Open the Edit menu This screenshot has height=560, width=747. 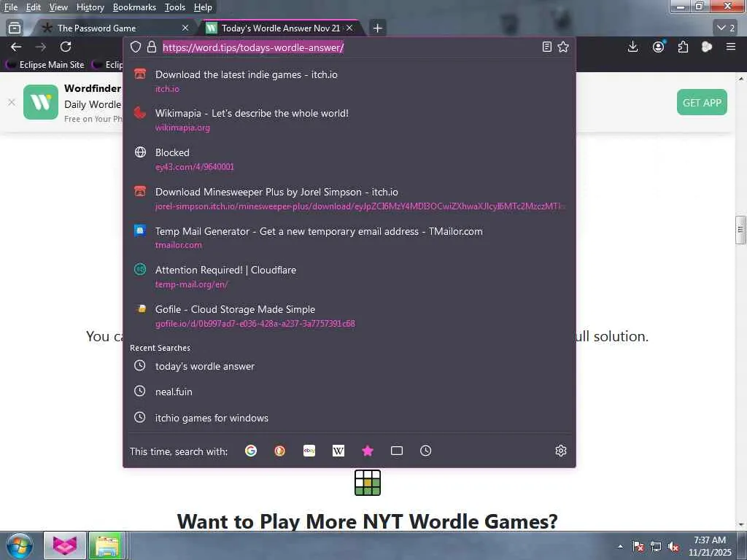(34, 7)
